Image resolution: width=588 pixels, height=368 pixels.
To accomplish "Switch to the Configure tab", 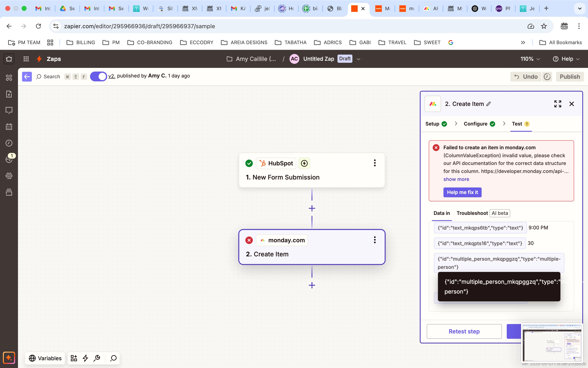I will [479, 124].
